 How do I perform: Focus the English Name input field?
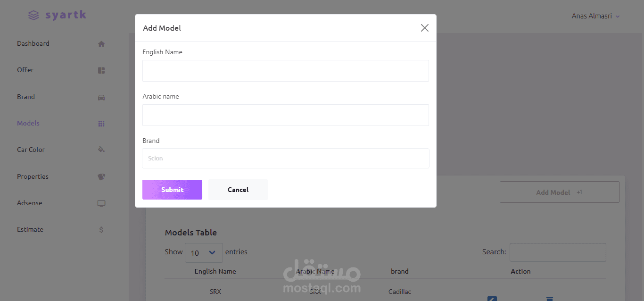pos(286,71)
